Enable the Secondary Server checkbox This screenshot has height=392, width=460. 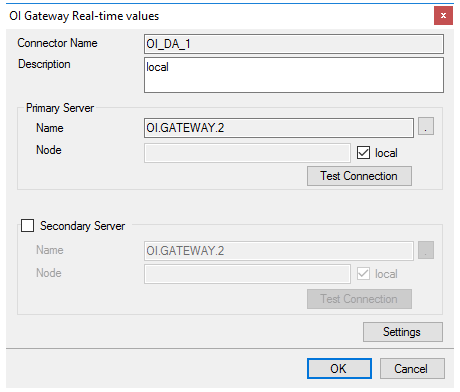(x=27, y=225)
